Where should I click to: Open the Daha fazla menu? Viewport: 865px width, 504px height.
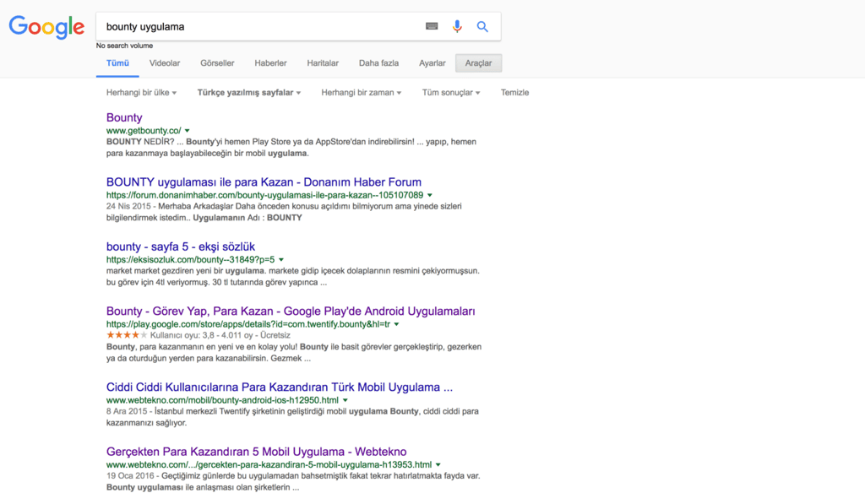click(x=378, y=62)
